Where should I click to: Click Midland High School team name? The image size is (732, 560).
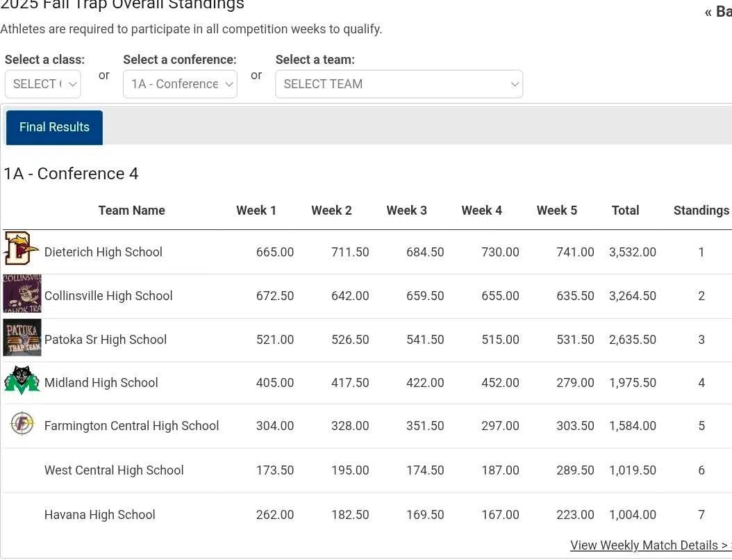(x=101, y=383)
